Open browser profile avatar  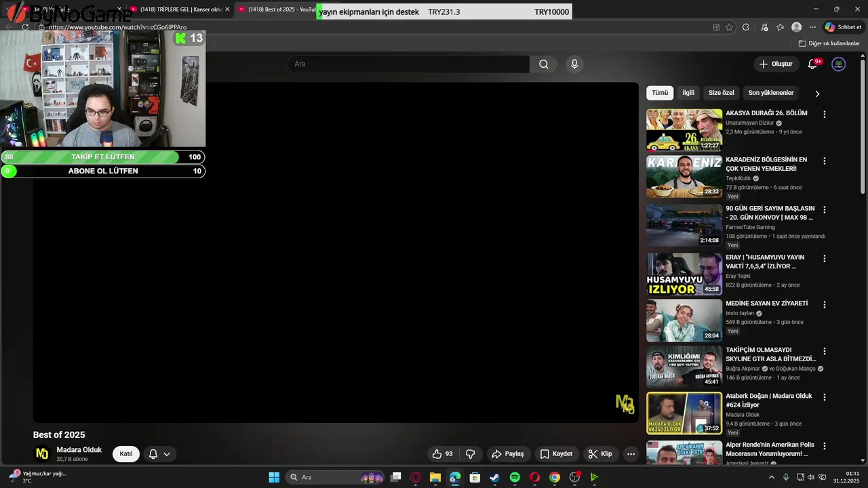tap(796, 27)
